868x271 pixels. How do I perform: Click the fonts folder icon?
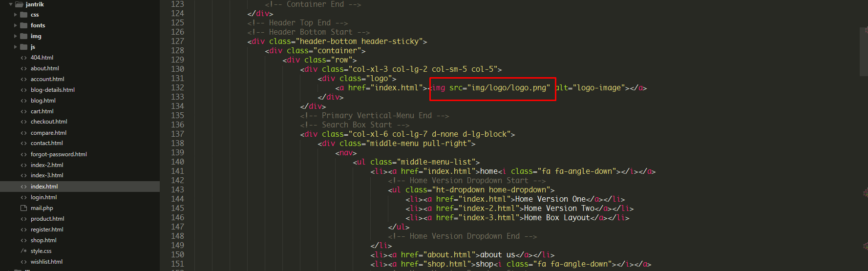(23, 25)
